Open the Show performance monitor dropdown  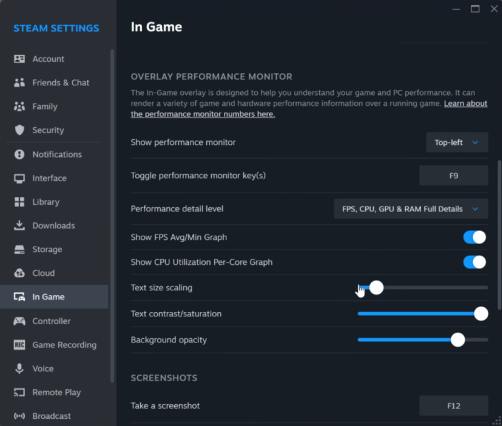(457, 142)
